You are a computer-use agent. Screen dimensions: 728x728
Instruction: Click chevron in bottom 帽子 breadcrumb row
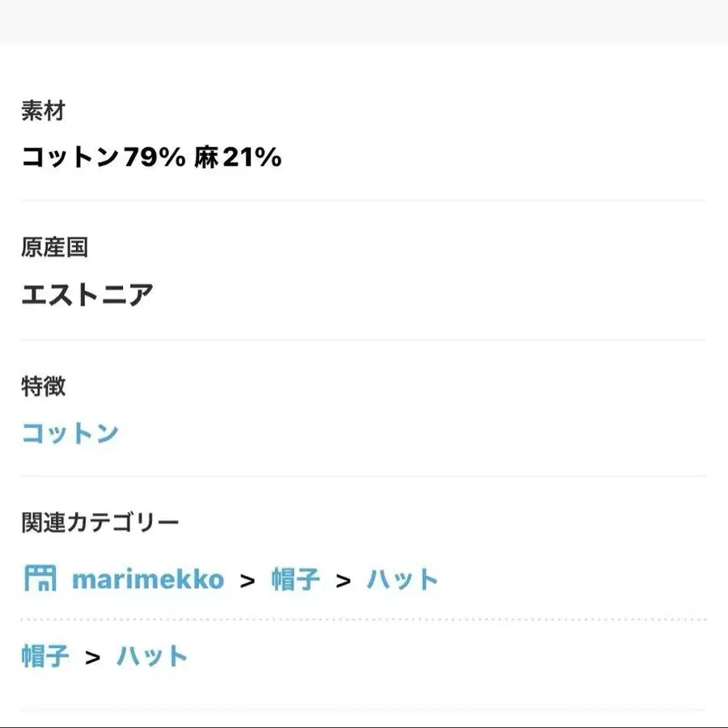click(x=93, y=658)
